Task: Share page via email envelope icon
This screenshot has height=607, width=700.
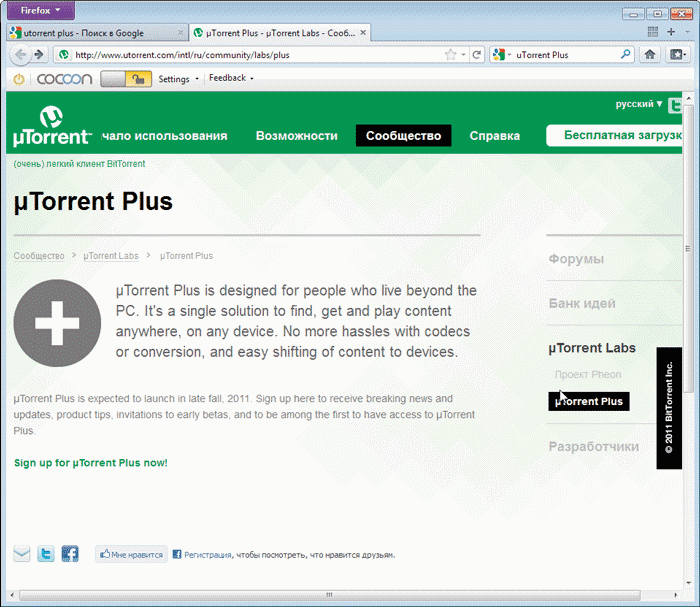Action: pyautogui.click(x=22, y=554)
